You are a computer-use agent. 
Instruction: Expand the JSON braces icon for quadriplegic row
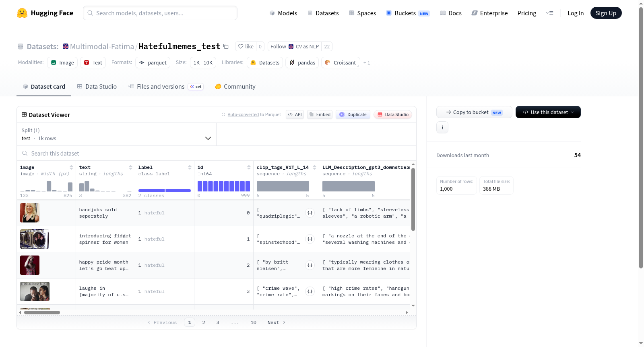(x=310, y=213)
